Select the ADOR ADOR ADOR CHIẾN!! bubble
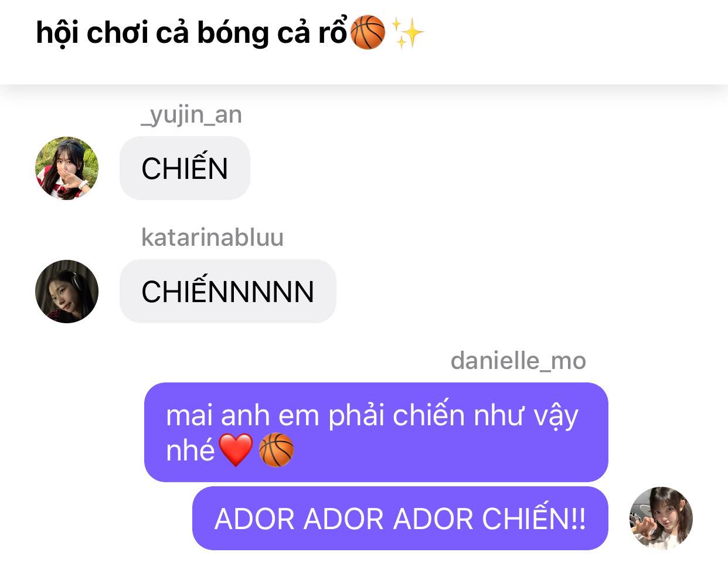Screen dimensions: 728x586 (x=400, y=519)
